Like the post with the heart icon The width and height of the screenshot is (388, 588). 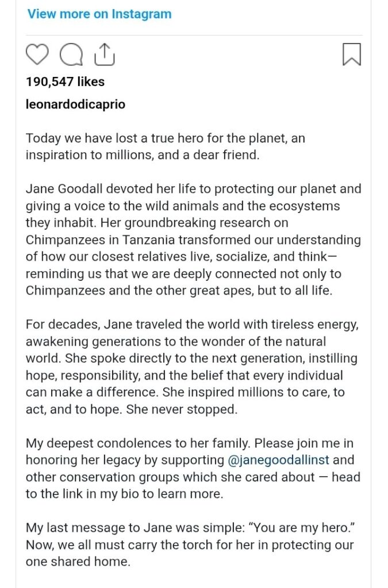[x=38, y=55]
